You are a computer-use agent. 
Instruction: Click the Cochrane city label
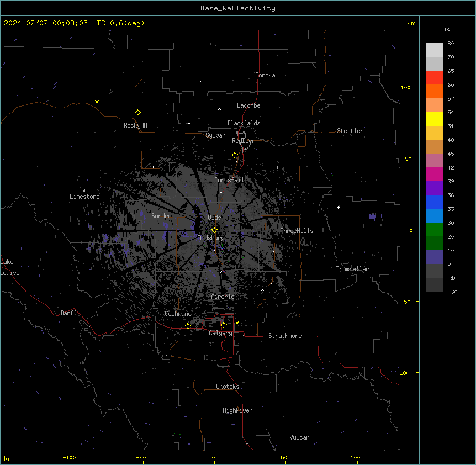[x=178, y=314]
